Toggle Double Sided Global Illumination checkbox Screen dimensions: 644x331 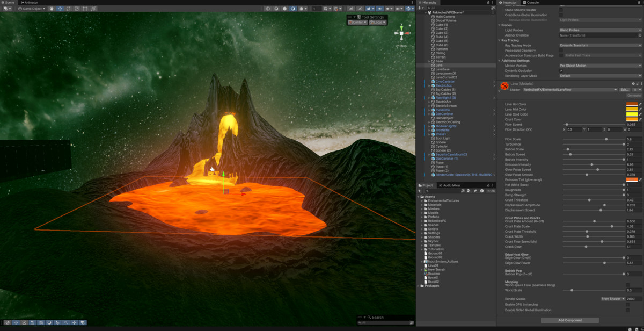coord(628,310)
